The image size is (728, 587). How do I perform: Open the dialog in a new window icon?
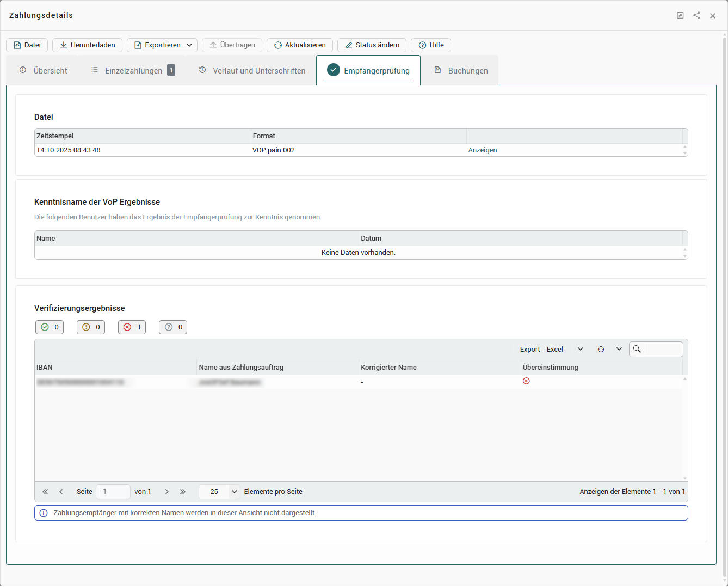point(680,15)
